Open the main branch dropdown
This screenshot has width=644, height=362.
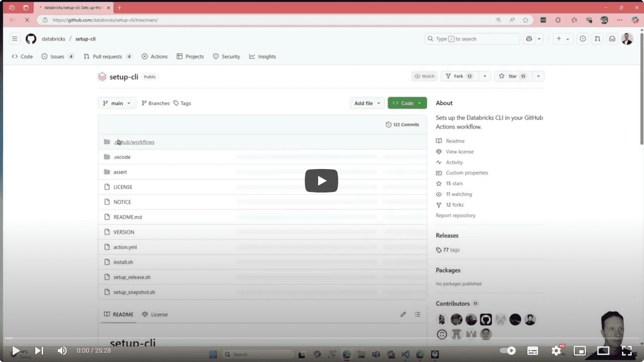[117, 103]
